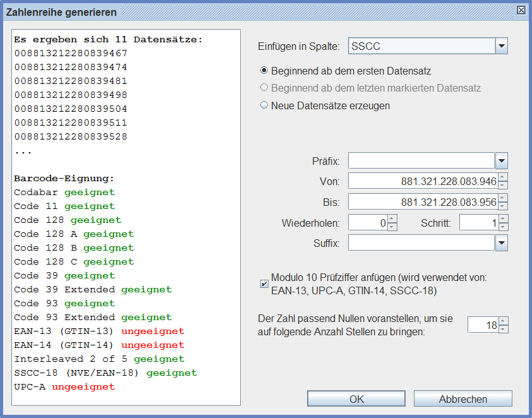Decrease the Von value with down arrow
532x418 pixels.
[503, 185]
